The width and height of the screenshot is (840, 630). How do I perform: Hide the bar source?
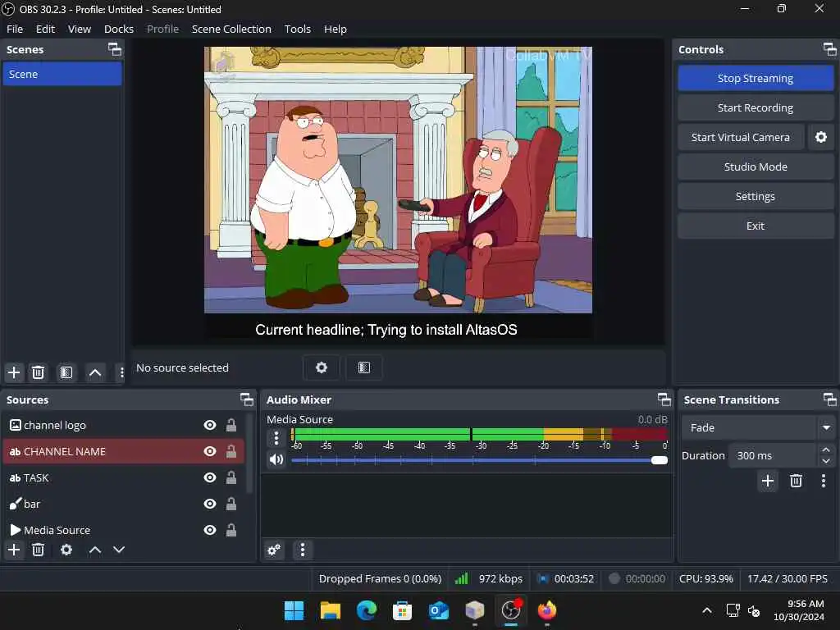point(210,504)
